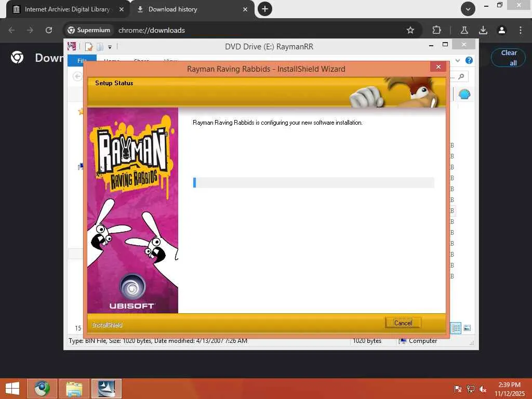Open Action Center flag icon
The width and height of the screenshot is (532, 399).
(x=458, y=389)
